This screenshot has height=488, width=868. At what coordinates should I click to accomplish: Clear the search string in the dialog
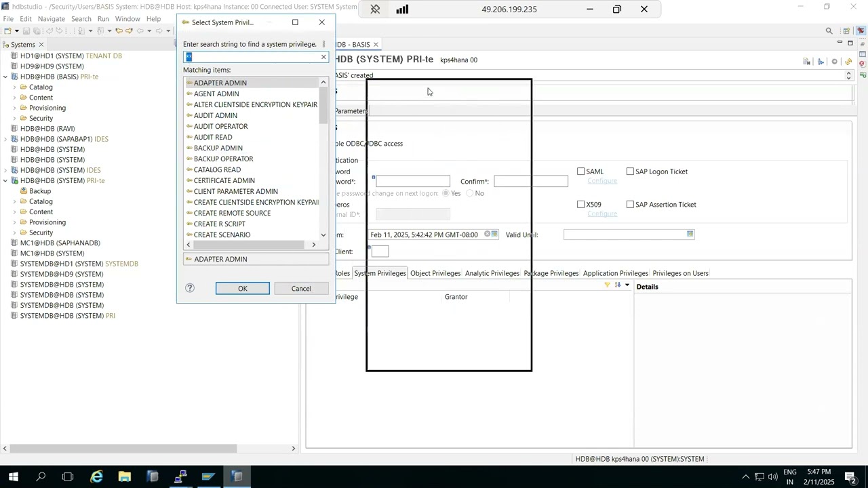coord(323,57)
